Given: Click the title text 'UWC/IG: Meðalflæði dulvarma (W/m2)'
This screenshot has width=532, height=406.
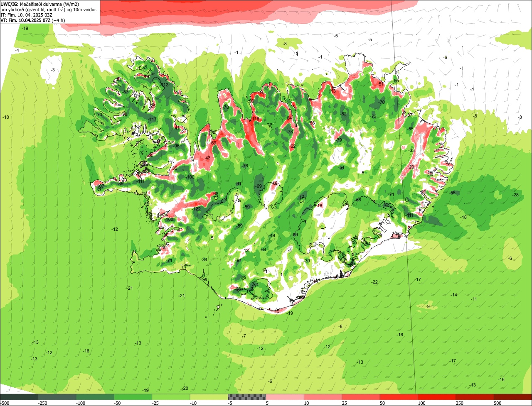Looking at the screenshot, I should tap(40, 4).
